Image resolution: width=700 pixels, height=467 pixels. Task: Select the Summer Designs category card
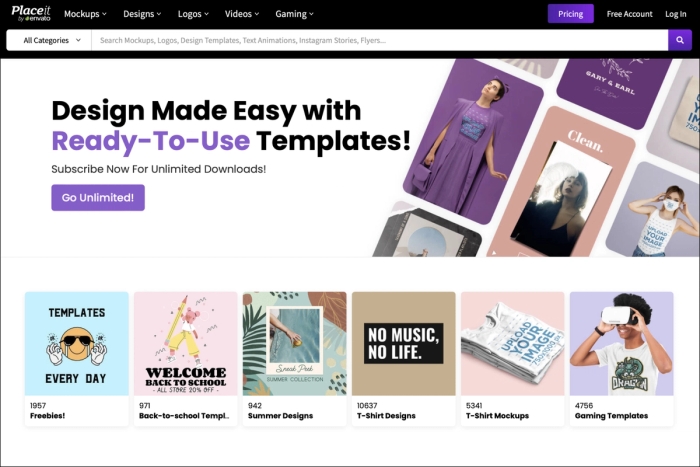tap(295, 359)
